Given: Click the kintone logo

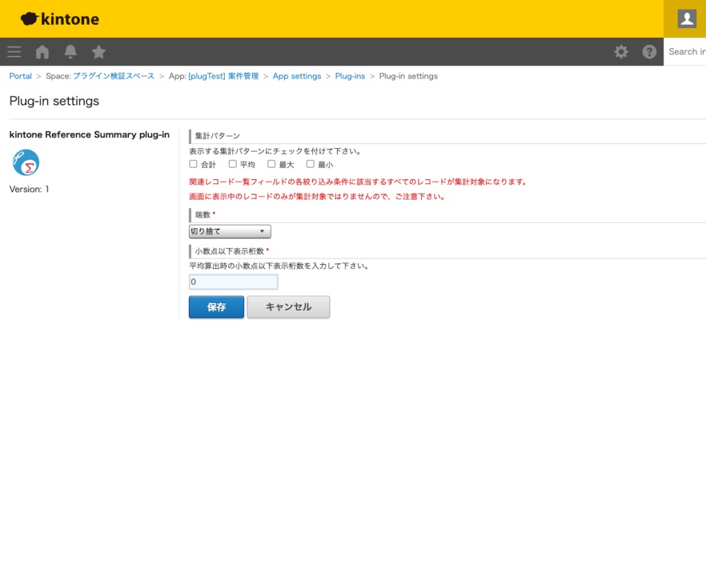Looking at the screenshot, I should tap(59, 19).
